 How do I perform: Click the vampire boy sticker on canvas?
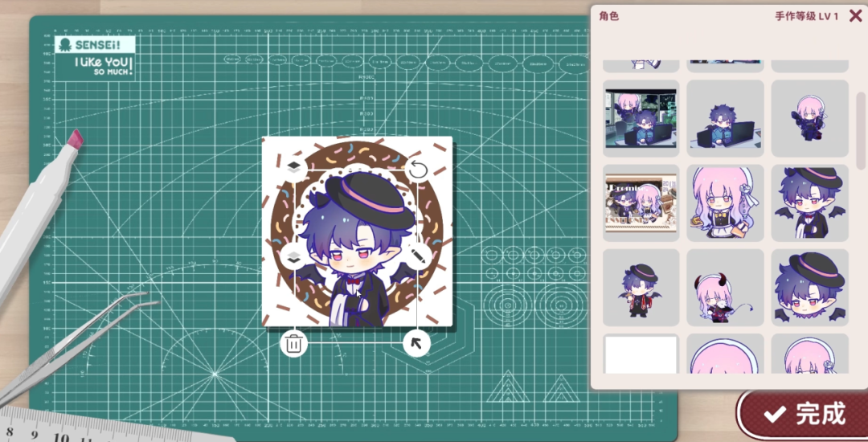point(357,249)
